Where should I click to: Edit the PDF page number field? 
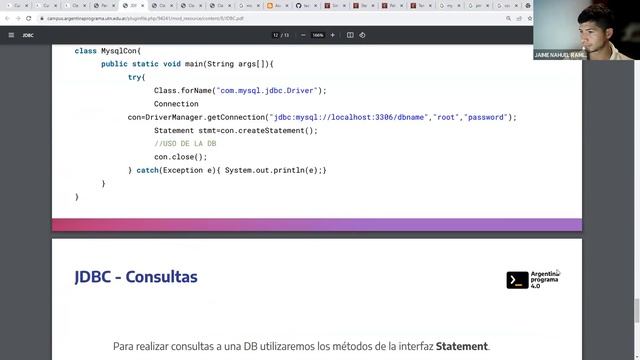(276, 35)
